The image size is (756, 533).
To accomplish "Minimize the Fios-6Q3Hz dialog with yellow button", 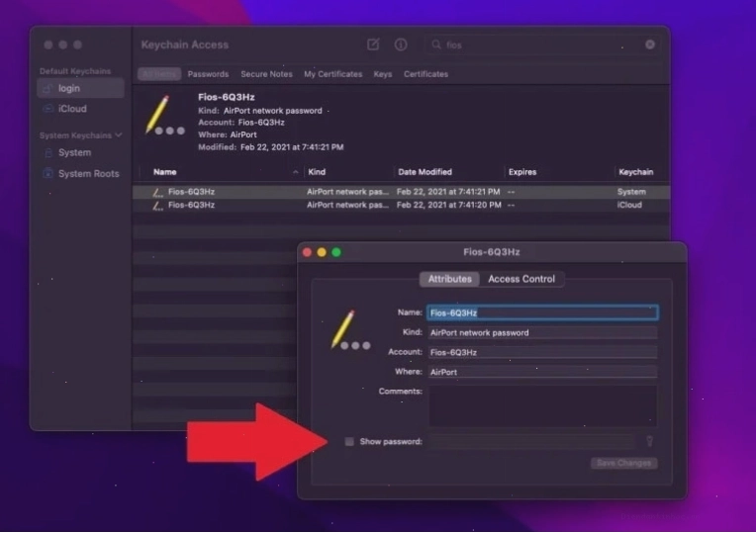I will [x=322, y=252].
